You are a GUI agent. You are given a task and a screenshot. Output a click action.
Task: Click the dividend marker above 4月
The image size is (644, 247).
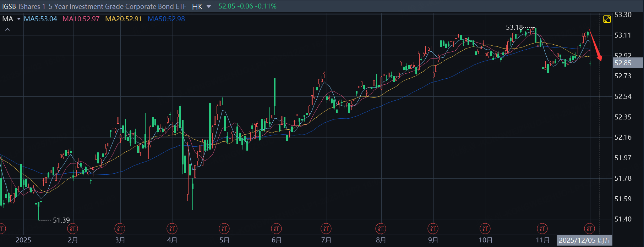coord(172,229)
